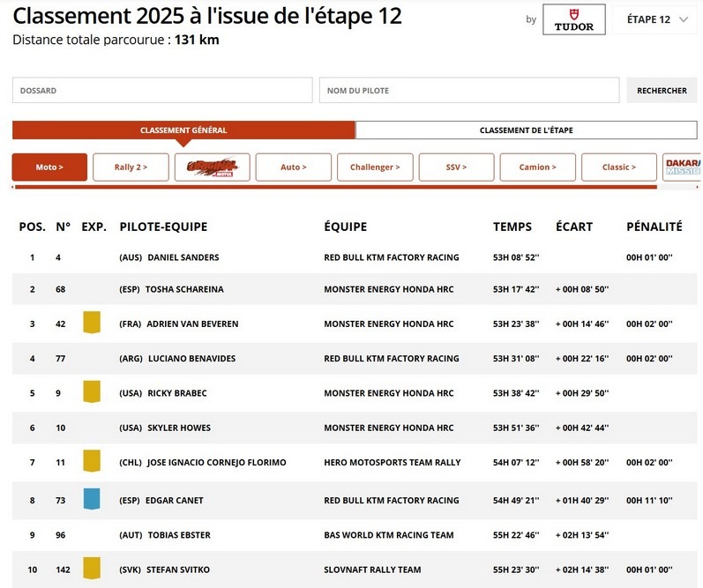Click yellow badge for Jose Ignacio Cornejo
The image size is (703, 588).
point(92,461)
